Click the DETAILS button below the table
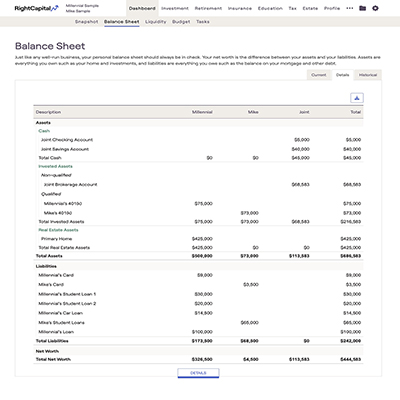Image resolution: width=400 pixels, height=400 pixels. [198, 373]
